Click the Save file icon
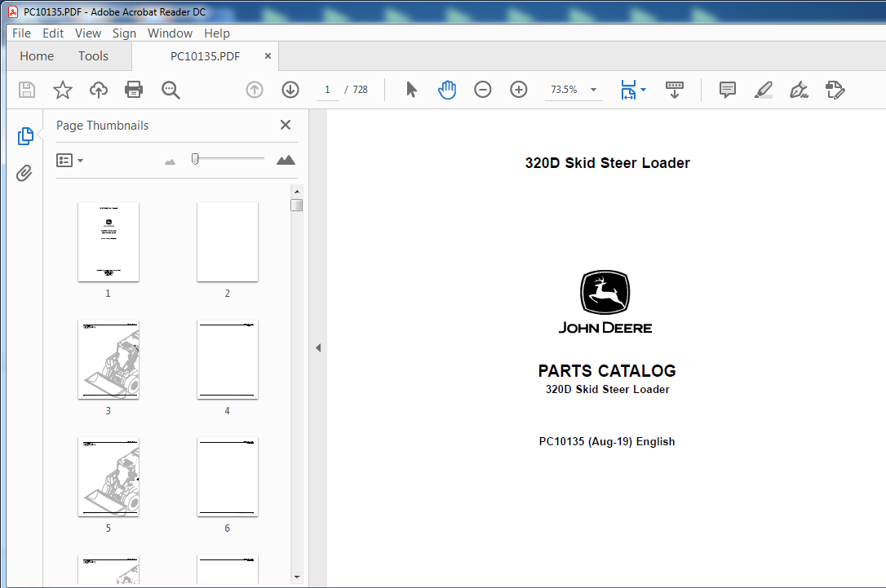The height and width of the screenshot is (588, 886). (x=27, y=90)
